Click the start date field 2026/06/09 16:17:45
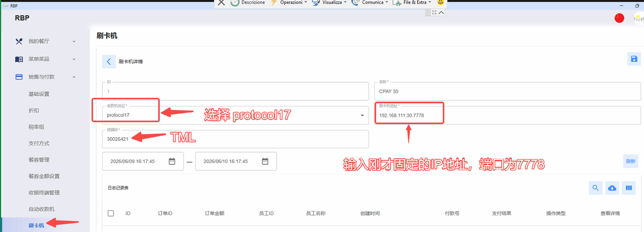Image resolution: width=644 pixels, height=232 pixels. pyautogui.click(x=143, y=161)
